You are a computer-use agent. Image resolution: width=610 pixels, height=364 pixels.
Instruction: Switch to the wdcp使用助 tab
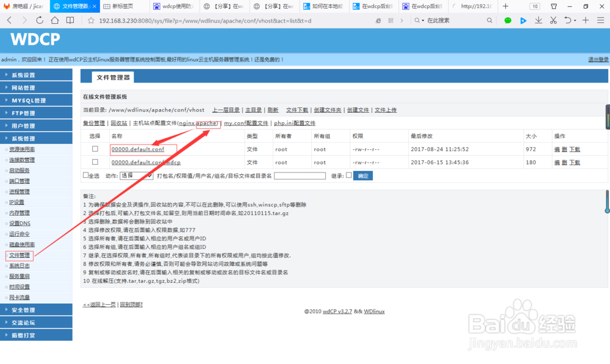pos(173,6)
